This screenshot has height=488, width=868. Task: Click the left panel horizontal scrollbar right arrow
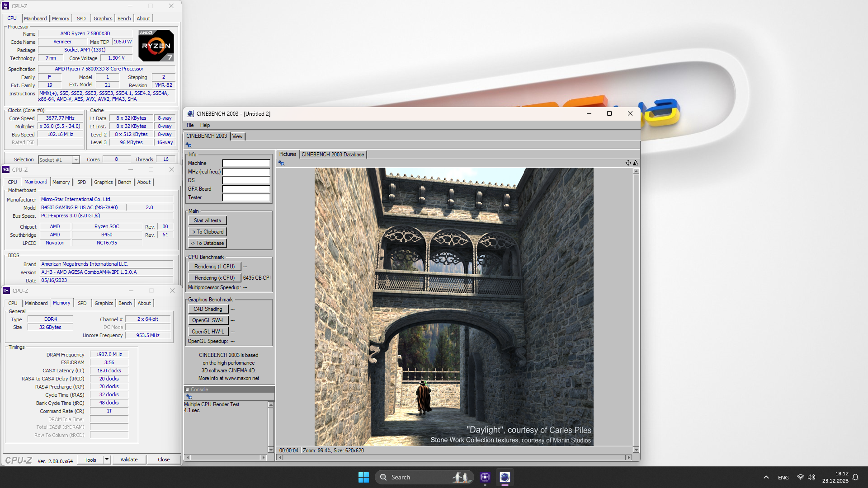[x=263, y=458]
